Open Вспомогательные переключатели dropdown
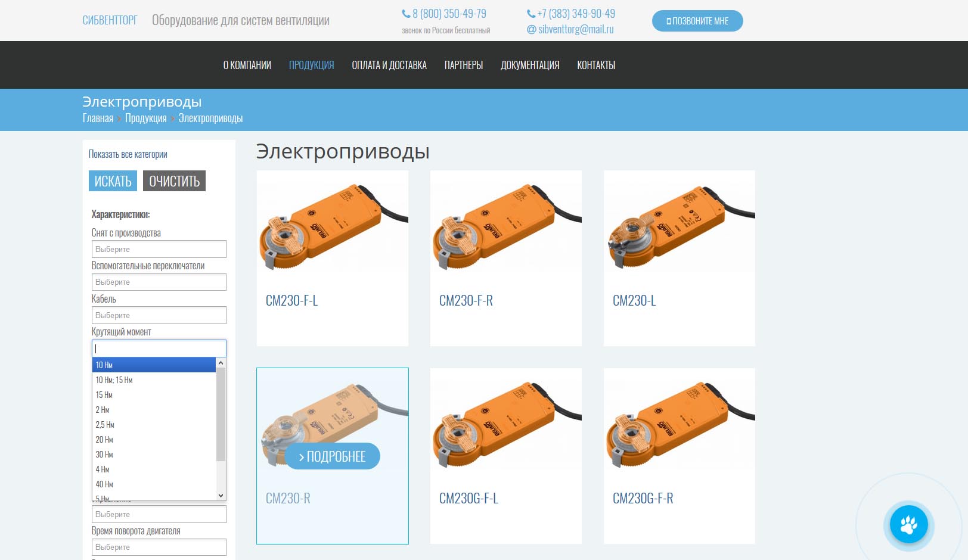968x560 pixels. click(x=159, y=282)
